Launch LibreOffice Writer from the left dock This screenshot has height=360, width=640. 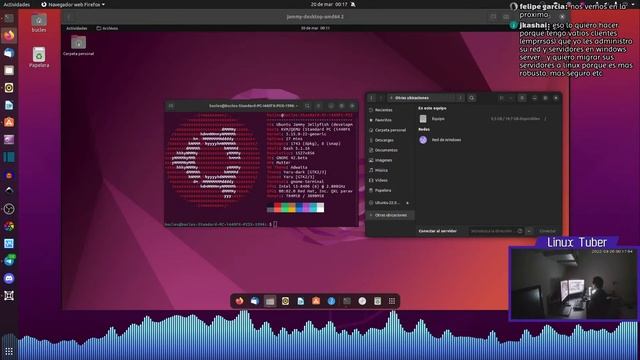[9, 105]
